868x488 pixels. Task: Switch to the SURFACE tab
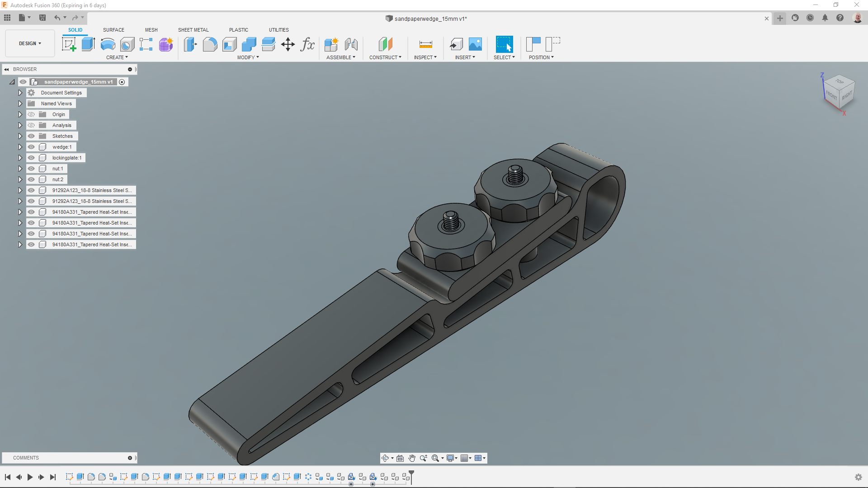[113, 30]
